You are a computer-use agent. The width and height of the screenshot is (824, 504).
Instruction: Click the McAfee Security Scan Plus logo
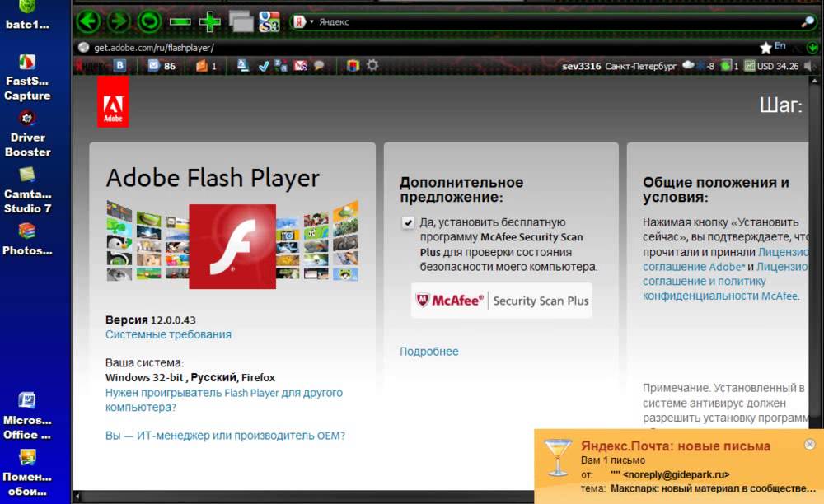[x=501, y=301]
